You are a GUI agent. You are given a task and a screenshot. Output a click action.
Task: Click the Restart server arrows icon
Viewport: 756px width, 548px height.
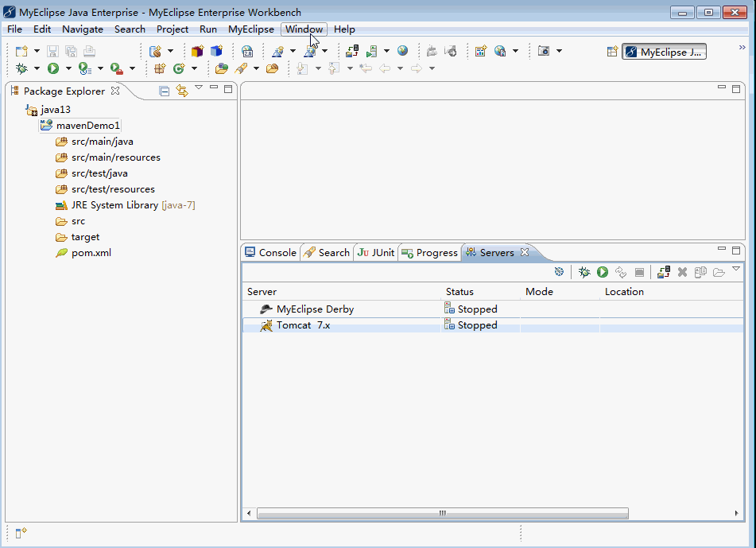point(621,272)
